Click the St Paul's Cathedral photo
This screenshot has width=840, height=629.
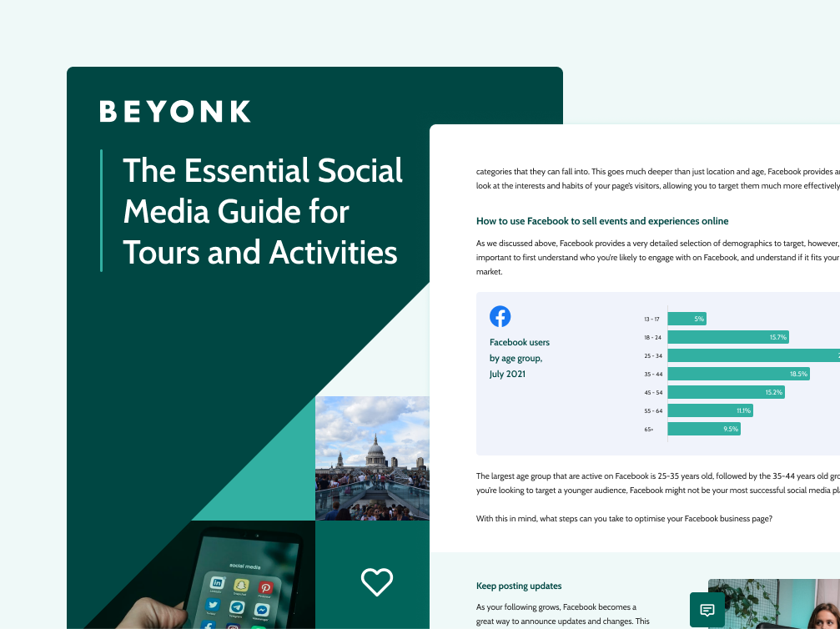pos(372,458)
